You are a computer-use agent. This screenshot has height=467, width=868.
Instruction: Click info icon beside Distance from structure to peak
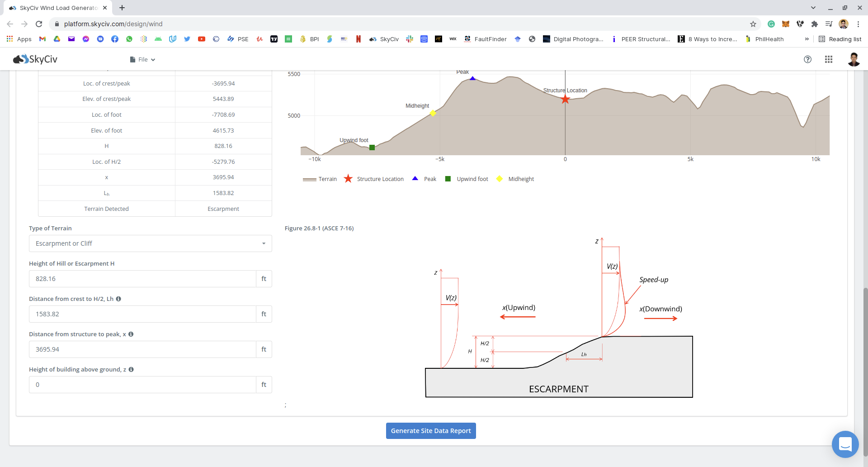[x=131, y=334]
